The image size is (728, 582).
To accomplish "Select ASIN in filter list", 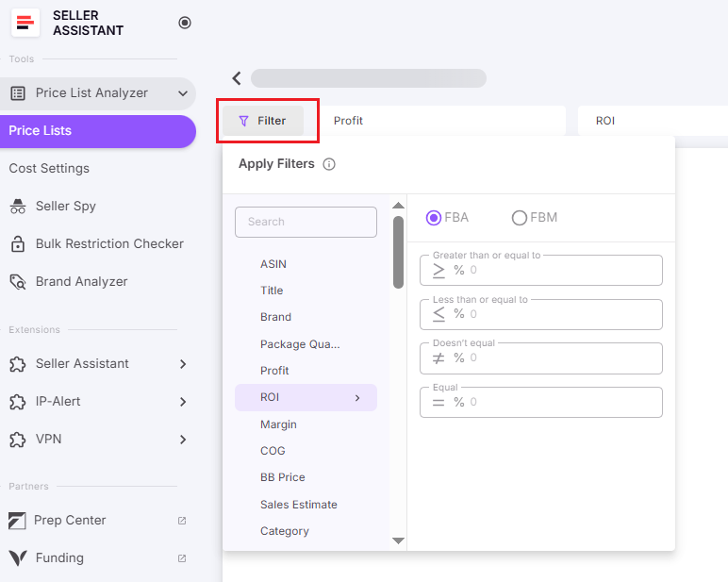I will click(x=273, y=264).
